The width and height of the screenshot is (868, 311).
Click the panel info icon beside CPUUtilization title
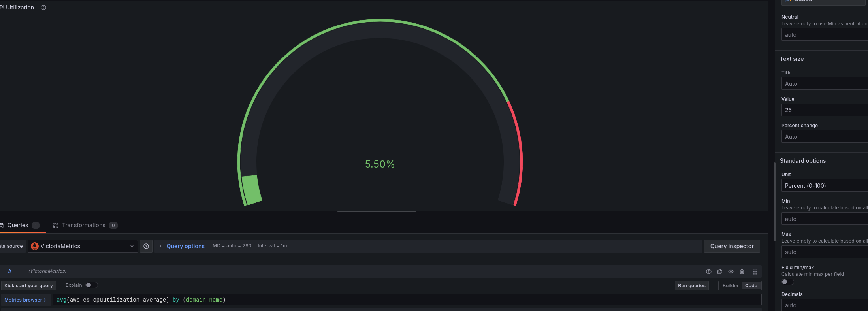click(43, 8)
